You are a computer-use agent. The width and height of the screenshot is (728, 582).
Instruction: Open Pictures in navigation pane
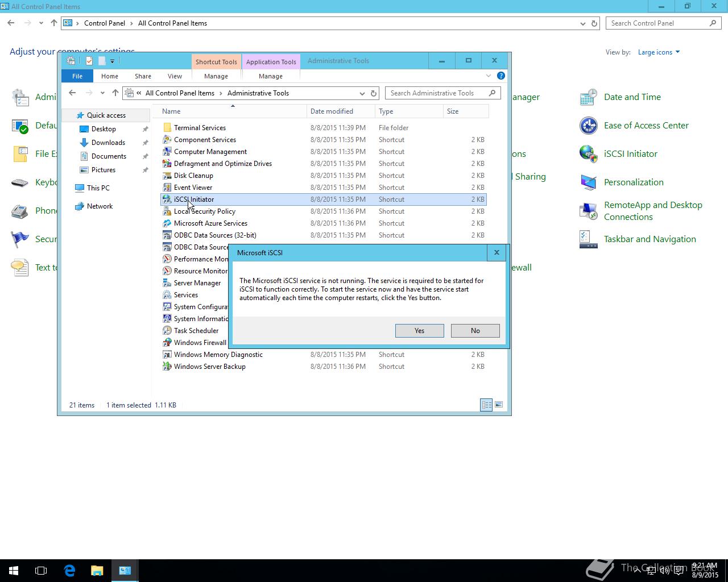point(104,170)
